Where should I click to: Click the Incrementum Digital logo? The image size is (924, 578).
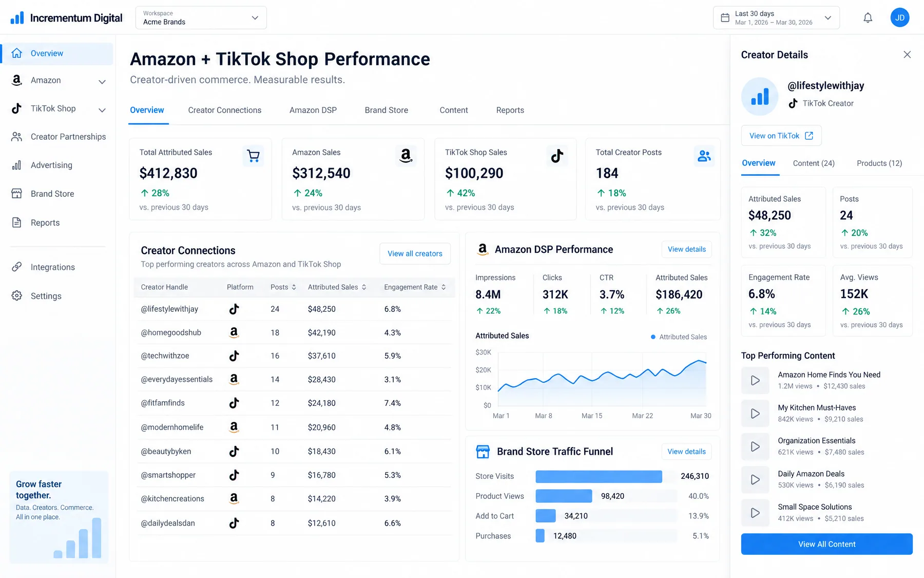[x=67, y=18]
